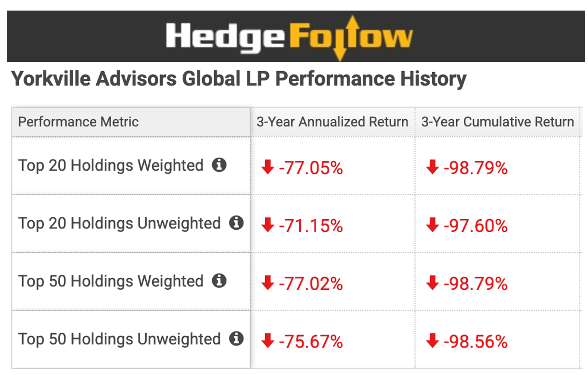
Task: Click the -77.02% annualized return value
Action: tap(311, 284)
